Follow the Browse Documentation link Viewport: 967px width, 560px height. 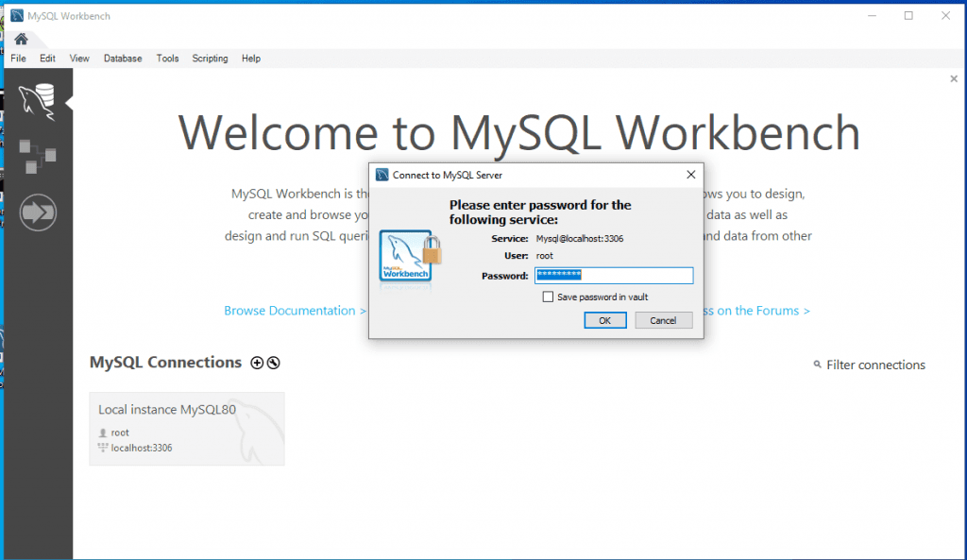tap(295, 311)
